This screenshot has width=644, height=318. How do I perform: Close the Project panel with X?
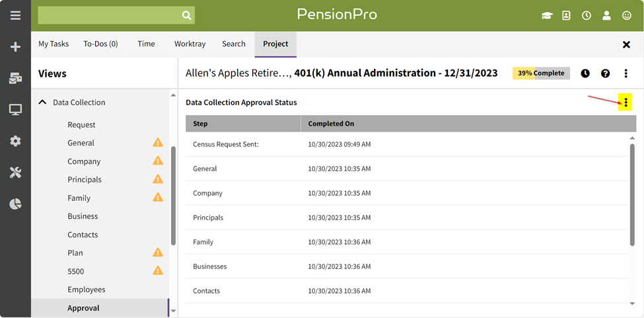[626, 45]
